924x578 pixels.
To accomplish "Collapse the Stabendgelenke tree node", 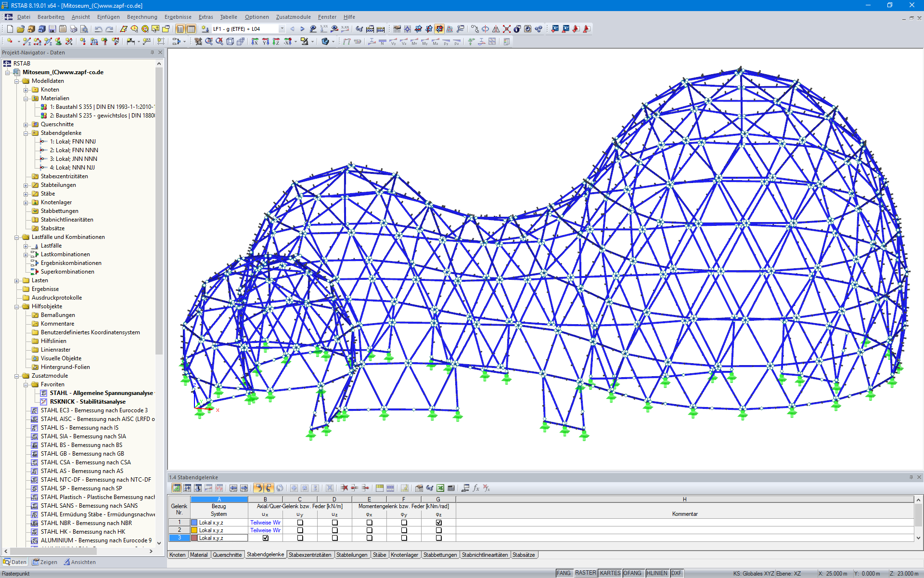I will click(x=26, y=133).
